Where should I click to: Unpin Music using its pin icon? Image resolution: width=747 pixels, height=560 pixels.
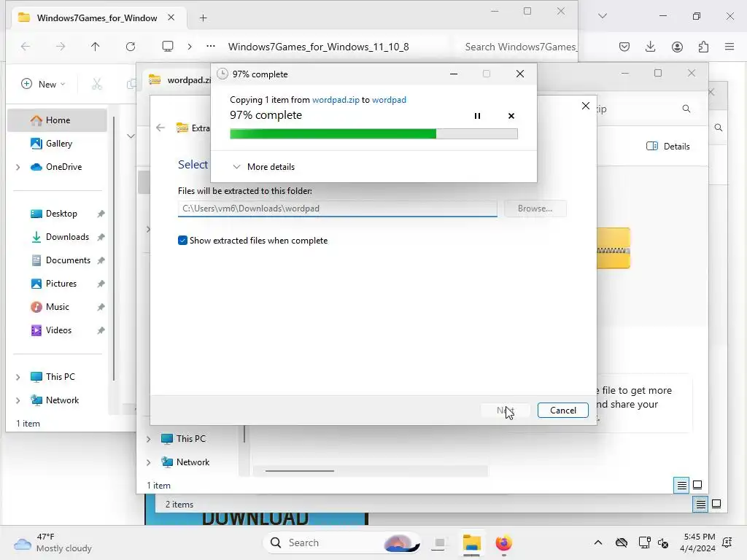click(101, 307)
